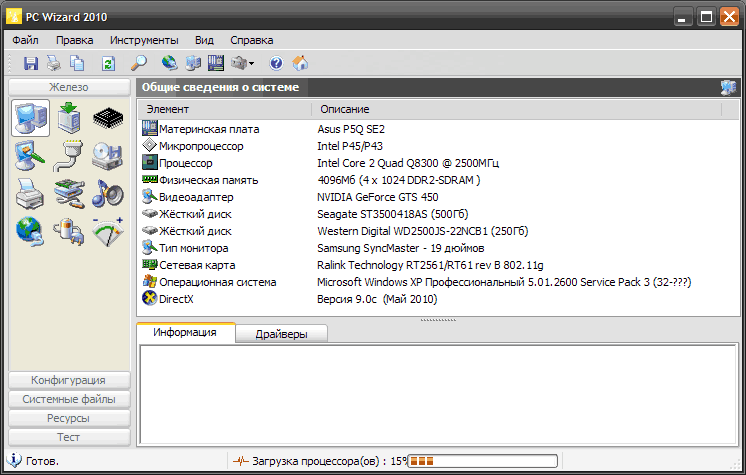This screenshot has height=475, width=746.
Task: Switch to the Информация tab
Action: 185,332
